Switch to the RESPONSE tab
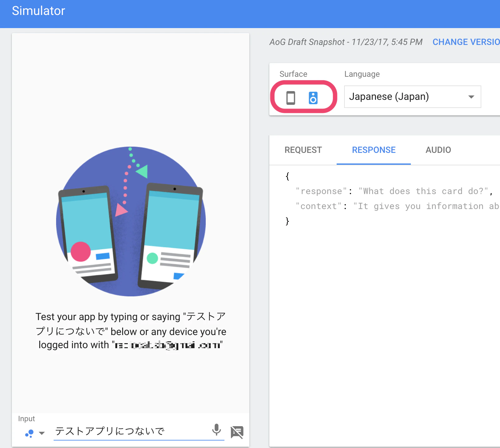 pos(374,150)
